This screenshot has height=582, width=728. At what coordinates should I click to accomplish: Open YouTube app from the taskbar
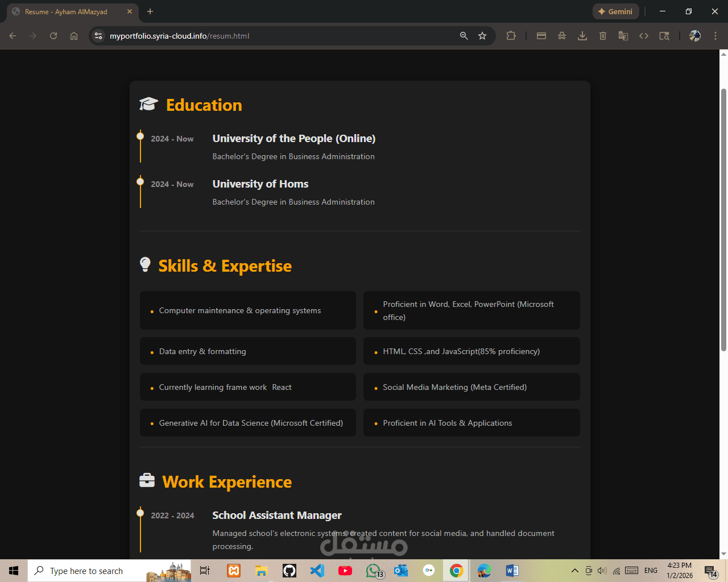pos(345,571)
